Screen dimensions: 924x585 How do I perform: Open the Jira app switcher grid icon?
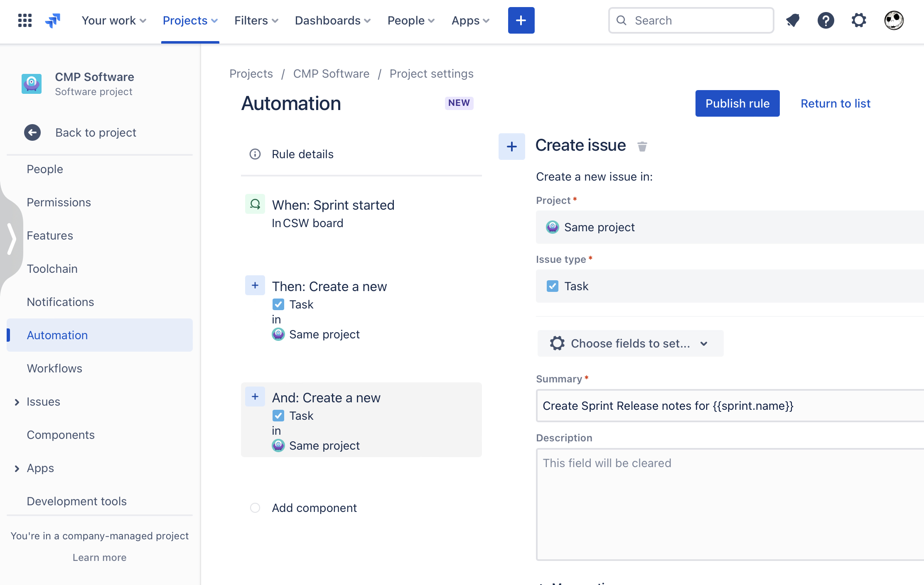pos(25,20)
